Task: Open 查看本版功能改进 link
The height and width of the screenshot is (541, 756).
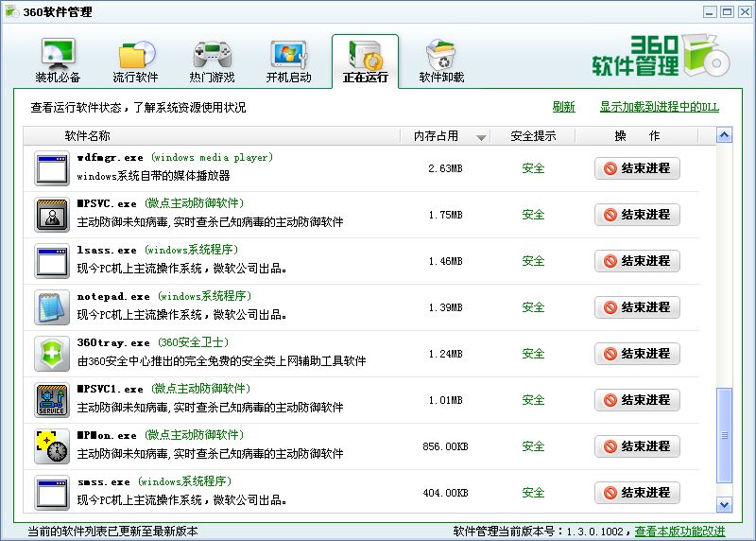Action: click(679, 532)
